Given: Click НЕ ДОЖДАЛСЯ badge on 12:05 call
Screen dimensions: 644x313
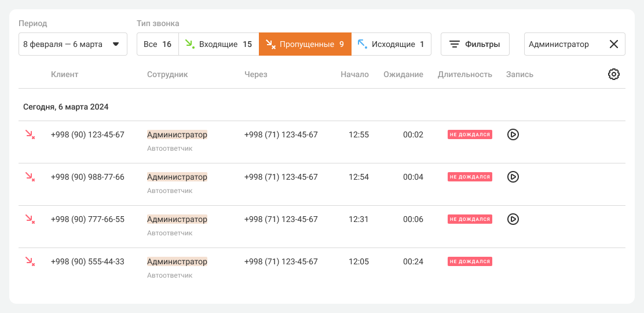Looking at the screenshot, I should [470, 261].
